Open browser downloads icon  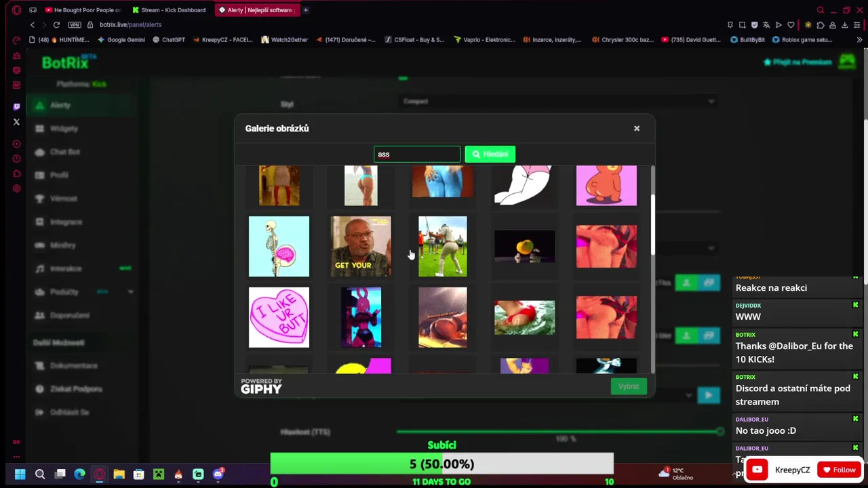pyautogui.click(x=845, y=25)
